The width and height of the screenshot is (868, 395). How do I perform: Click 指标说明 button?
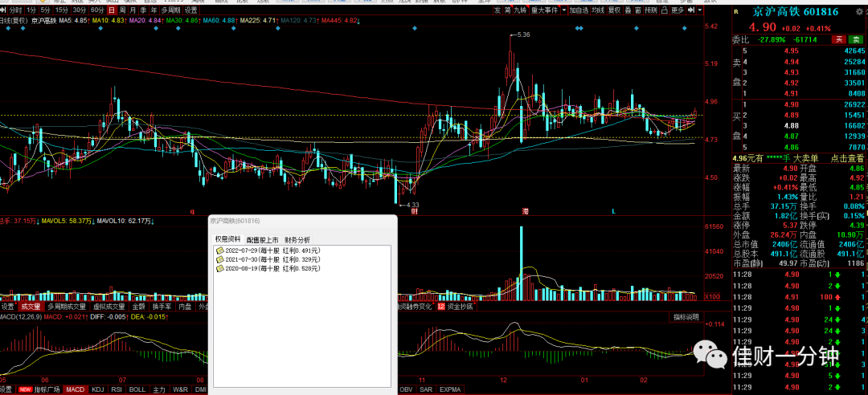[x=686, y=317]
